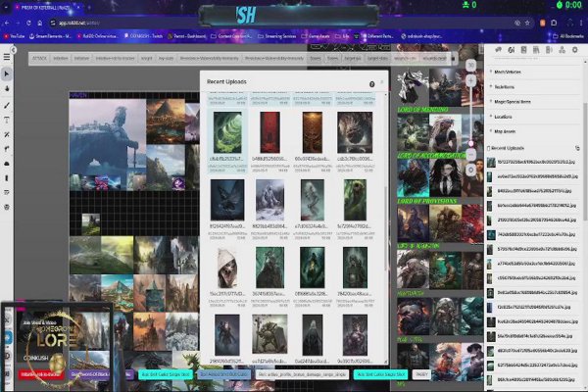Select the snowy yeti creature thumbnail
Screen dimensions: 588x392
pos(270,200)
